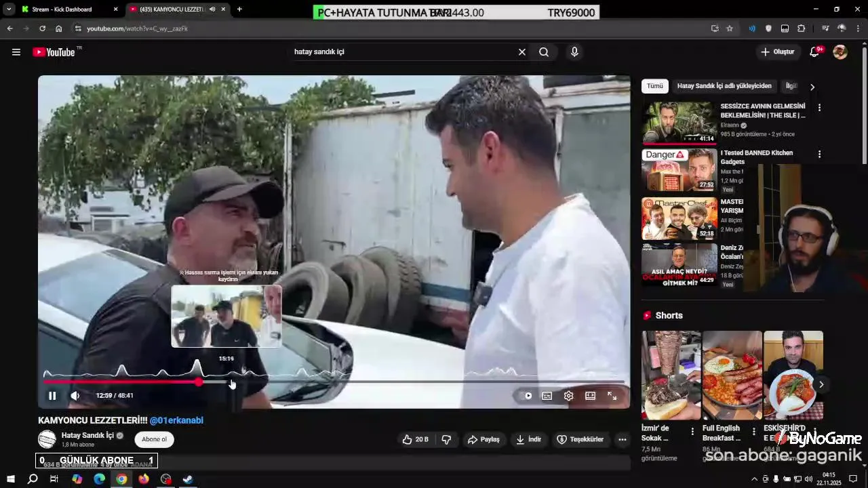This screenshot has width=868, height=488.
Task: Open the Full English Breakfast short
Action: pyautogui.click(x=732, y=375)
